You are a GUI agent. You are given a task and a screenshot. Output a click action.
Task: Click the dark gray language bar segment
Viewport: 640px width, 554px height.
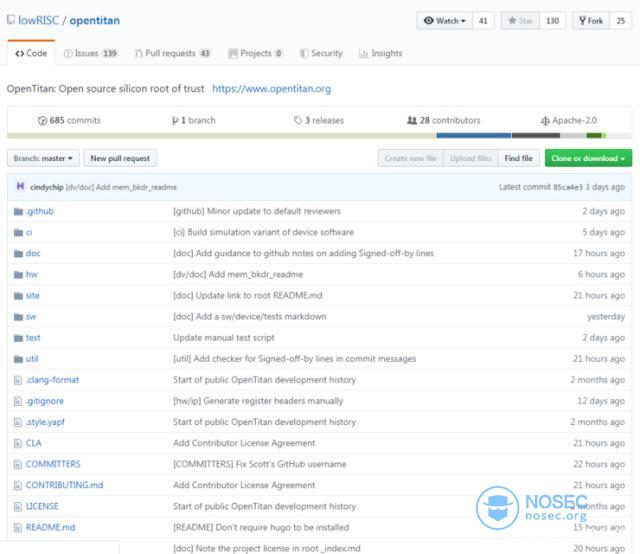(537, 136)
